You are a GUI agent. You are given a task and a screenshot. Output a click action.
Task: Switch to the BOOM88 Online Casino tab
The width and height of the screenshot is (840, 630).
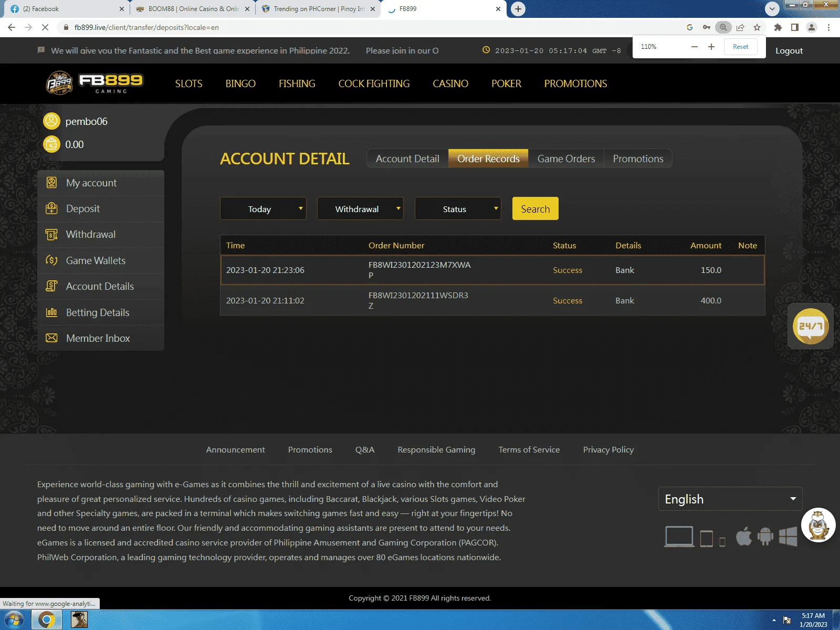click(x=192, y=9)
